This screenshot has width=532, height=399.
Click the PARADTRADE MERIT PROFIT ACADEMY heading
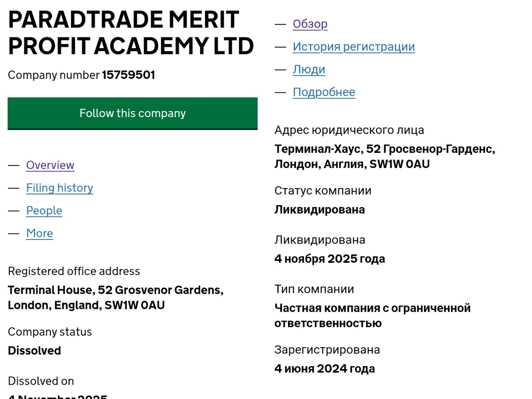[x=131, y=33]
